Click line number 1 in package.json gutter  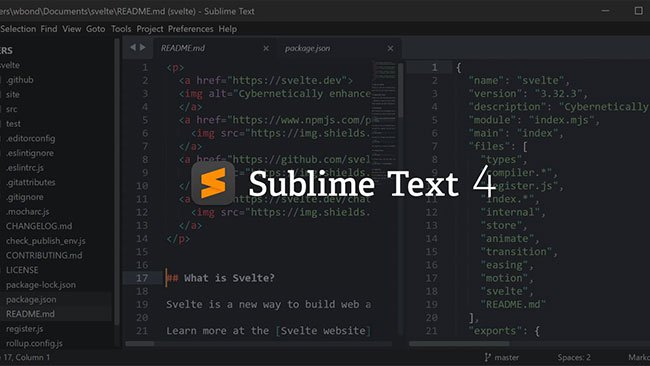(x=434, y=68)
